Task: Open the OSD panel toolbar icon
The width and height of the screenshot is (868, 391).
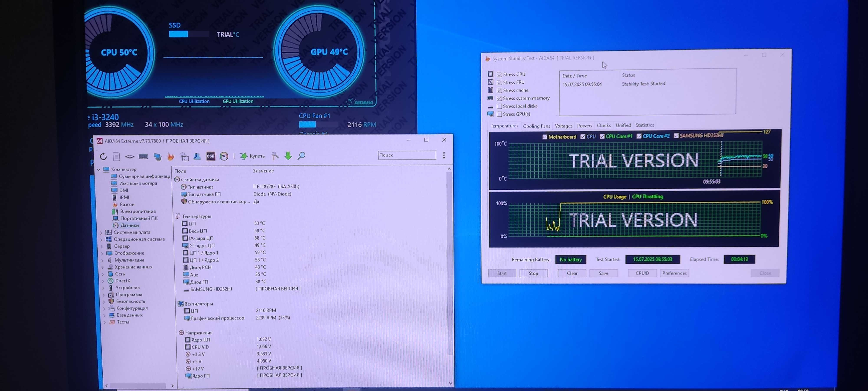Action: 210,156
